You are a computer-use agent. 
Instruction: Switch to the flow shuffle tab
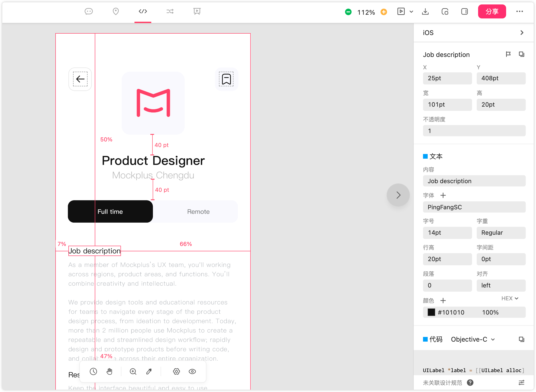(x=170, y=11)
